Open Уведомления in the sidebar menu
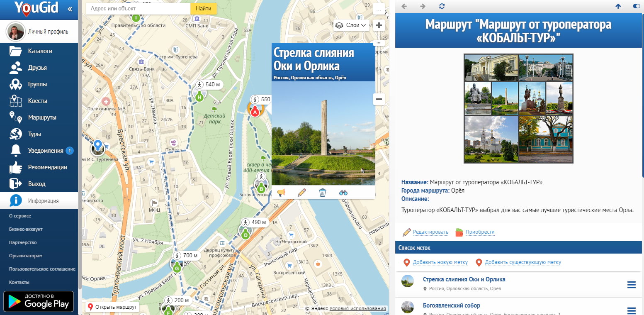Viewport: 644px width, 315px height. click(46, 151)
